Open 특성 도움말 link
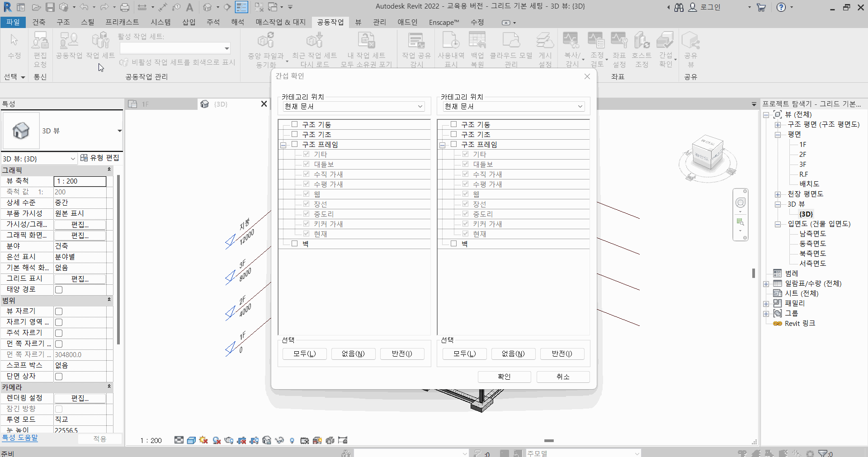The width and height of the screenshot is (868, 457). pyautogui.click(x=20, y=438)
